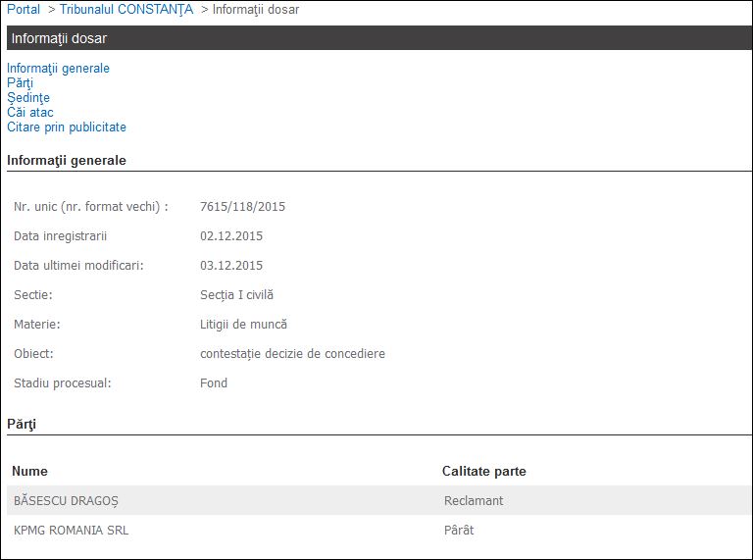This screenshot has width=753, height=560.
Task: Click the Calitate parte column header
Action: (484, 471)
